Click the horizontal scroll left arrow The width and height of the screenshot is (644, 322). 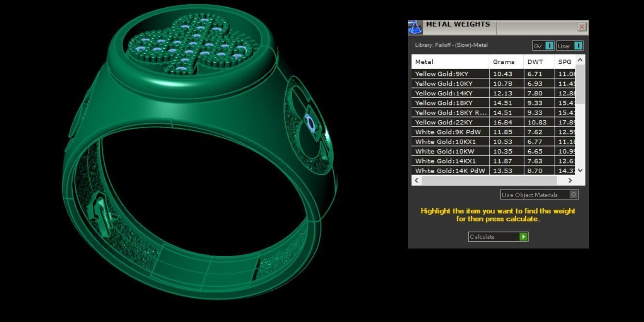tap(417, 180)
